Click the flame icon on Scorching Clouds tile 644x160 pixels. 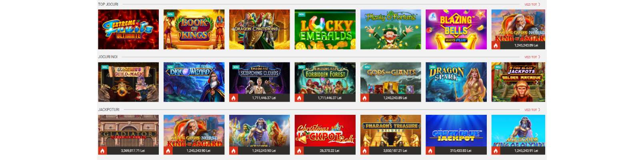(x=234, y=98)
